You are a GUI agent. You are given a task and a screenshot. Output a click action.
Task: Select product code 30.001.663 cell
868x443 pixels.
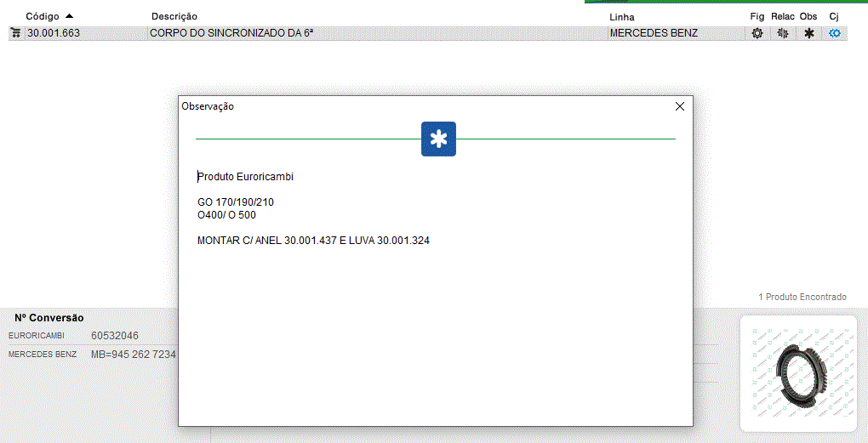53,33
